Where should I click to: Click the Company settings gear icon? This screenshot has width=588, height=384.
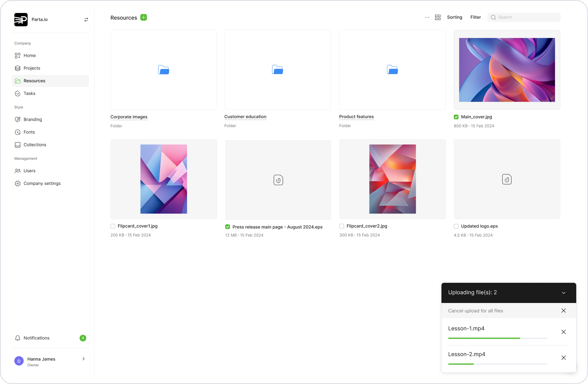(x=18, y=183)
